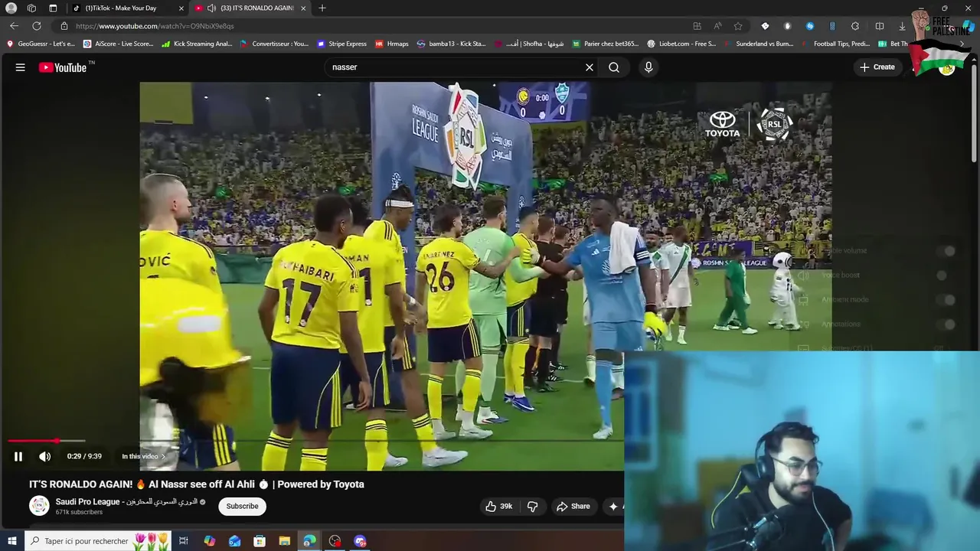Viewport: 980px width, 551px height.
Task: Start voice search with microphone
Action: (x=648, y=67)
